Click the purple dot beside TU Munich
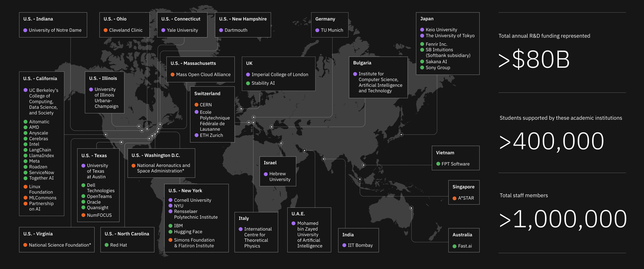Viewport: 644px width, 269px height. pyautogui.click(x=317, y=30)
